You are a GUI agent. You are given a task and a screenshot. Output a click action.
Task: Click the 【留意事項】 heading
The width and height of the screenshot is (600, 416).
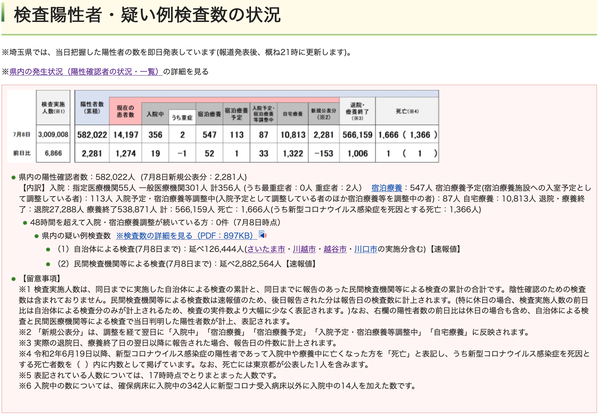pyautogui.click(x=40, y=278)
